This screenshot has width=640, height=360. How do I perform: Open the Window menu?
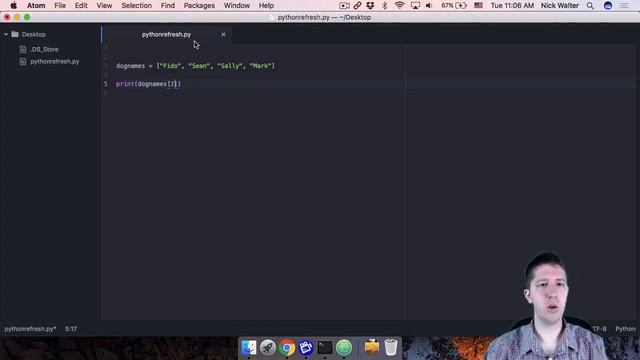[237, 6]
